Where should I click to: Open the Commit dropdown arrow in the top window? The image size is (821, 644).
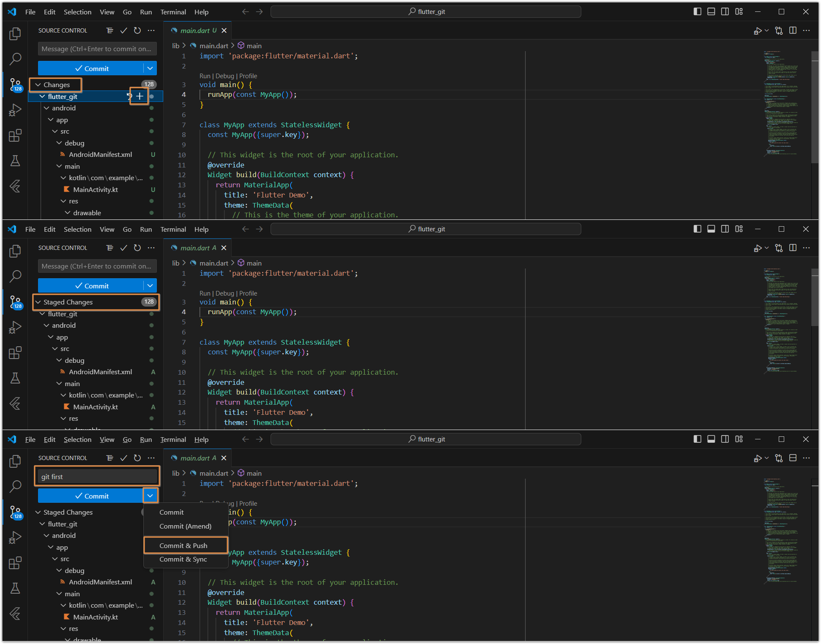pos(150,68)
